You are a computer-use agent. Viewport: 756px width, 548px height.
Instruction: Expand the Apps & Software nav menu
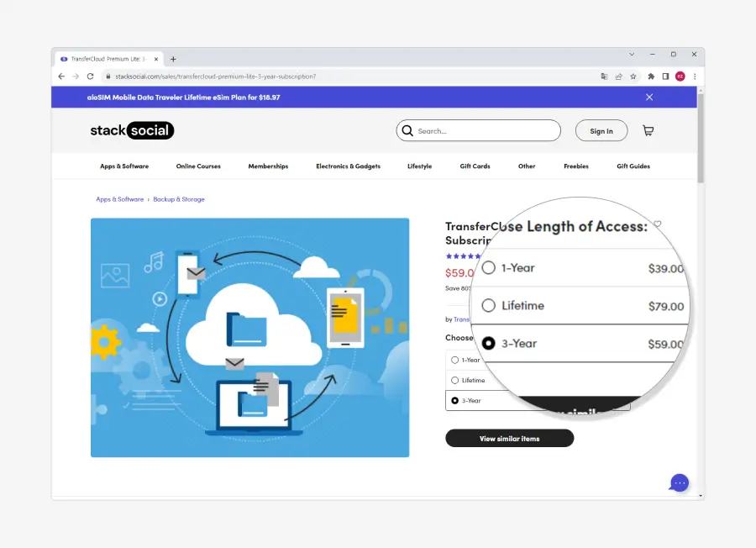pos(124,166)
